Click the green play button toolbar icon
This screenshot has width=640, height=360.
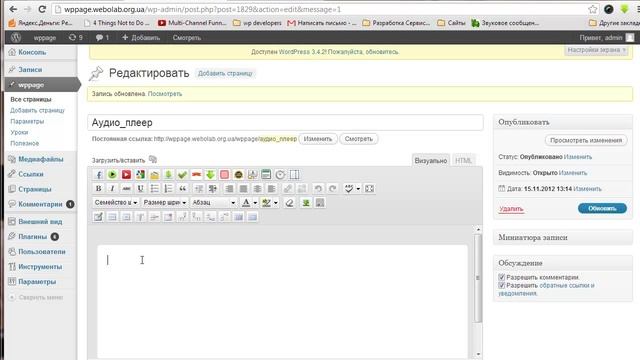coord(112,175)
